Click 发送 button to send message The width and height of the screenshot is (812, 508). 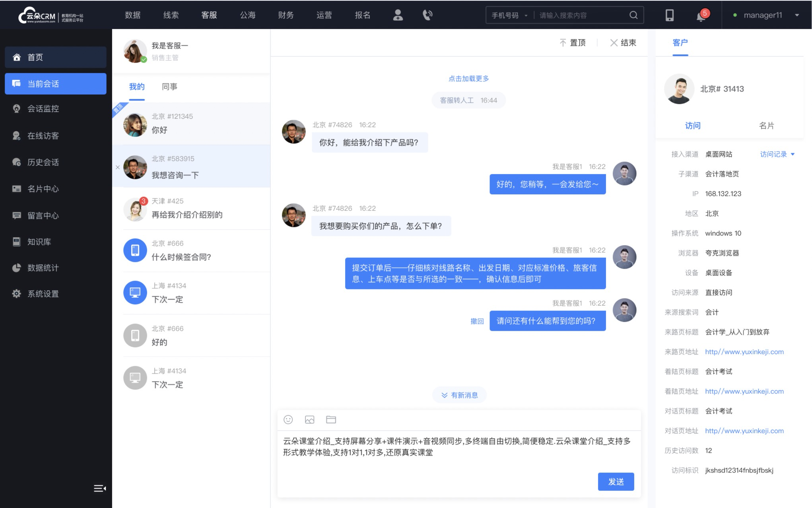coord(616,481)
